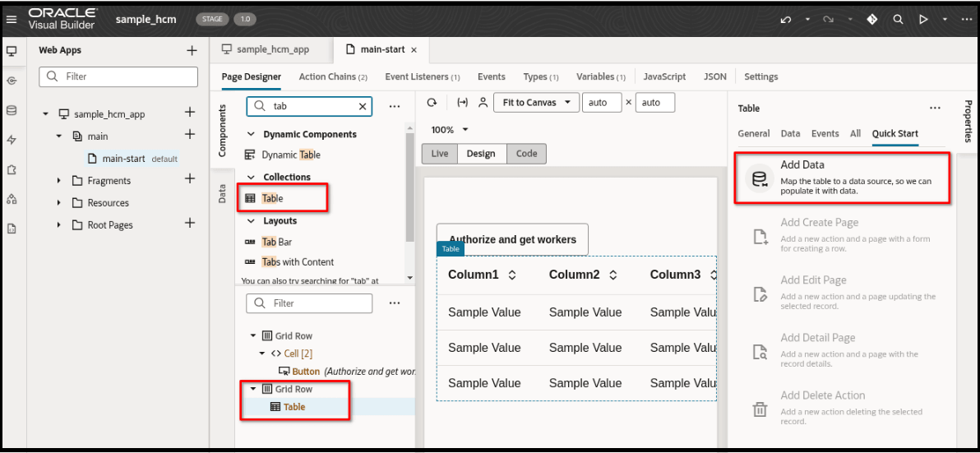Open the JSON tab
Image resolution: width=980 pixels, height=453 pixels.
pyautogui.click(x=715, y=76)
